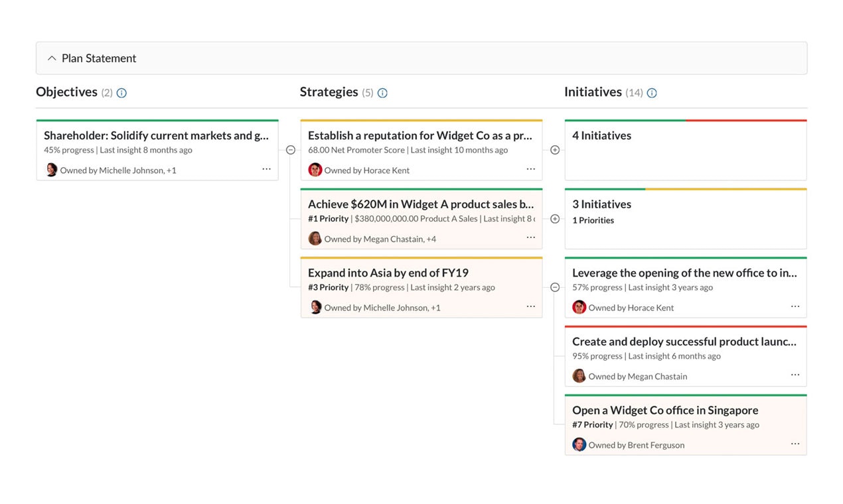Click the Strategies info icon
The image size is (843, 504).
pos(382,93)
